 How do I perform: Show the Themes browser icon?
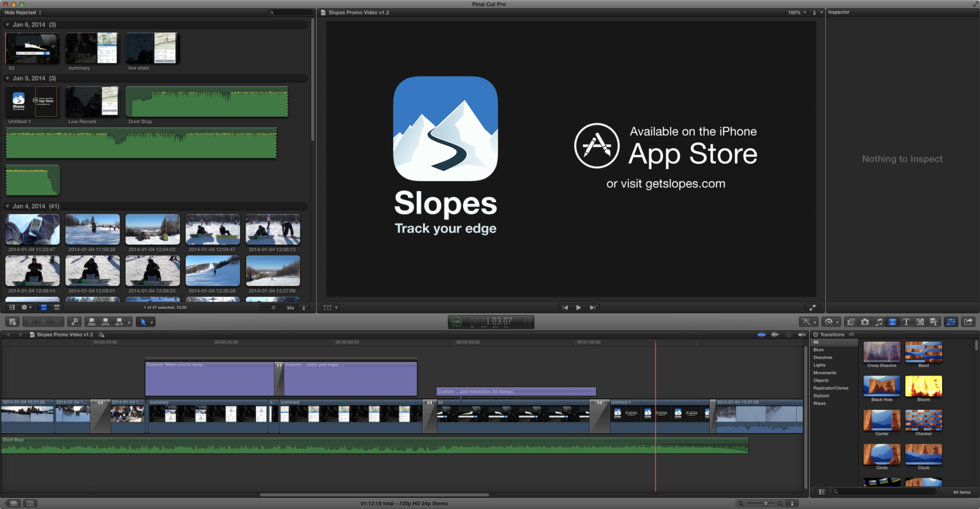(x=933, y=322)
